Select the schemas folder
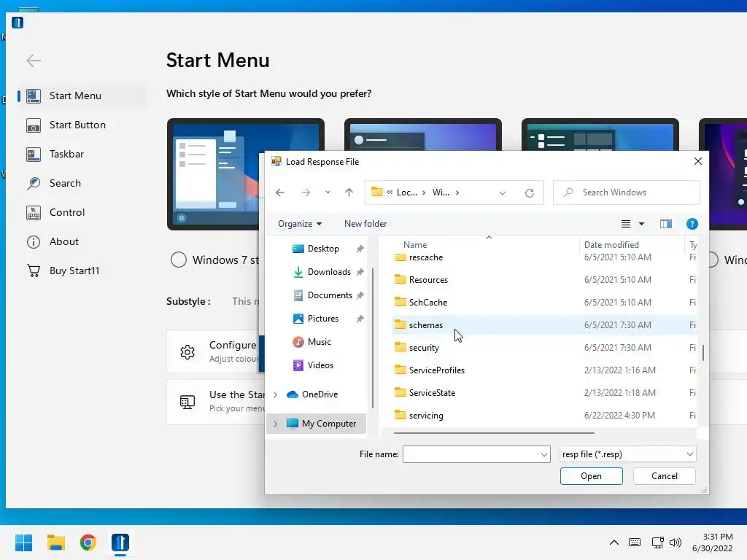This screenshot has height=560, width=747. (543, 324)
